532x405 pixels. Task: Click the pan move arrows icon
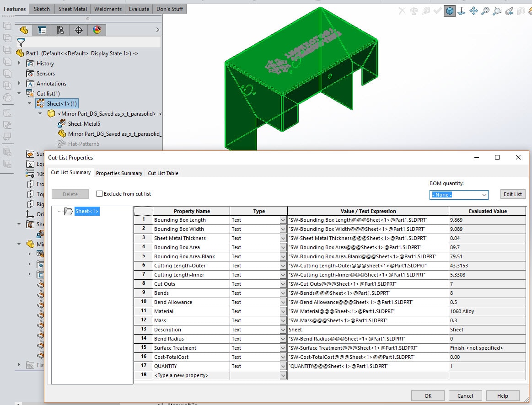click(x=473, y=11)
